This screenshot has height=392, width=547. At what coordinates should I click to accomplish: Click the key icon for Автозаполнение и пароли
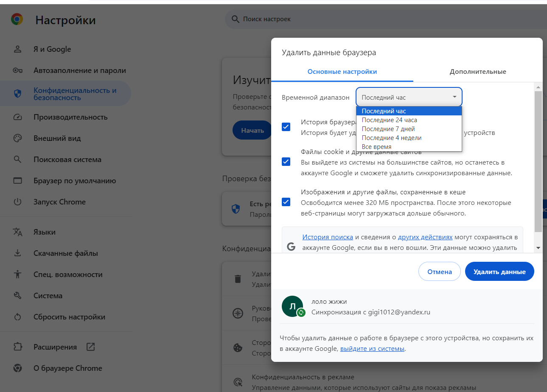click(17, 70)
